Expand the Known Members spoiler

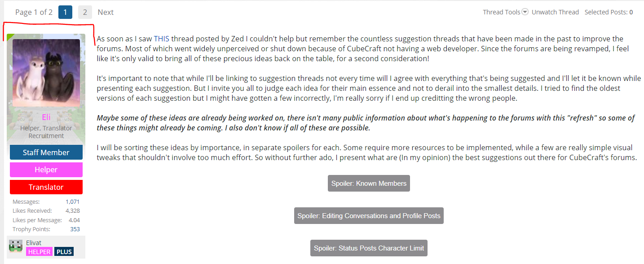click(369, 183)
